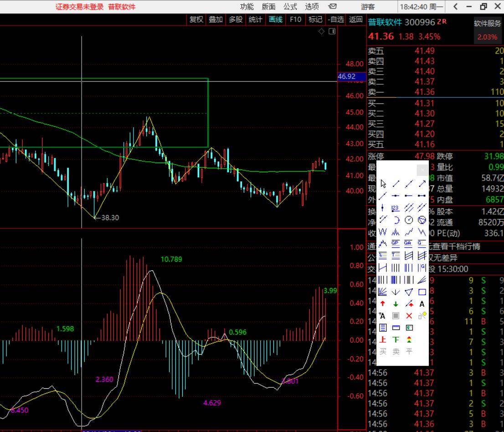Choose the fan lines tool
This screenshot has height=432, width=504.
[x=382, y=292]
